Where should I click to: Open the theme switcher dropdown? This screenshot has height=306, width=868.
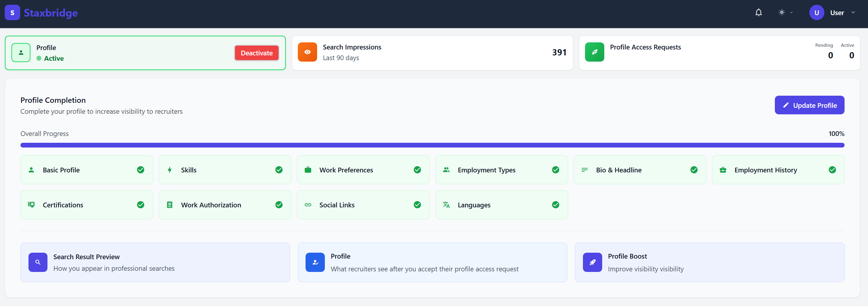(785, 12)
